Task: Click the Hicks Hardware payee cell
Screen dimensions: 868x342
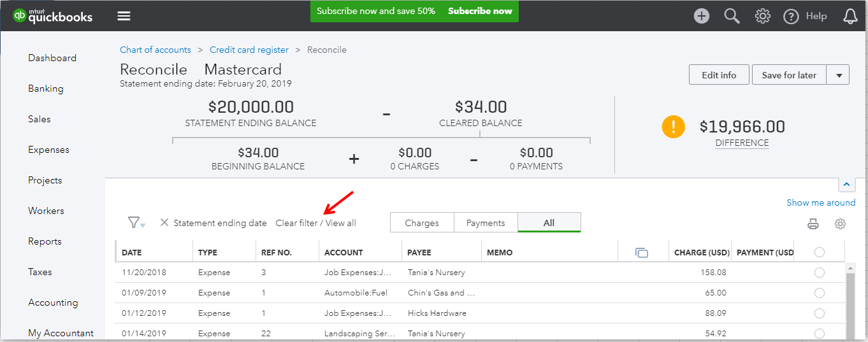Action: click(437, 313)
